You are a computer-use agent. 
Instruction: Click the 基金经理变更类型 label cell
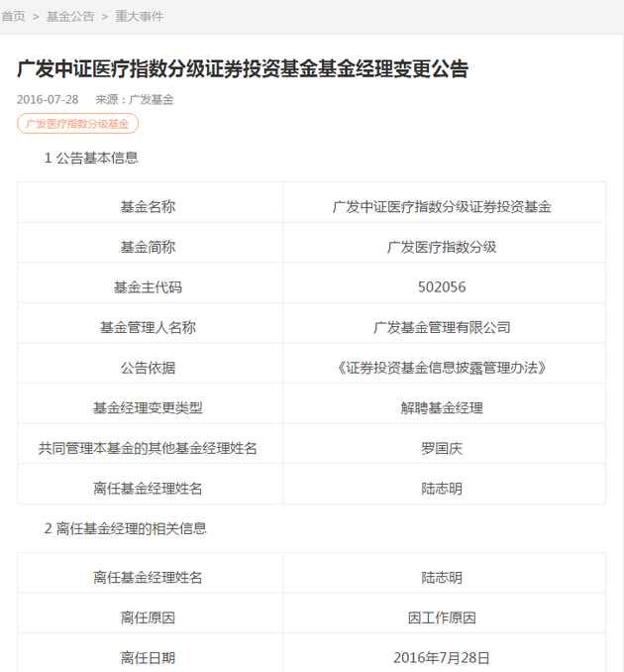click(x=150, y=403)
